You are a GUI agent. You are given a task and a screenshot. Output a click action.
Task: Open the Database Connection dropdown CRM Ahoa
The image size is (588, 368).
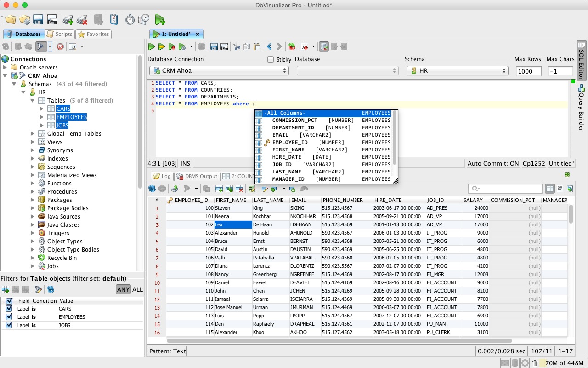[x=219, y=71]
